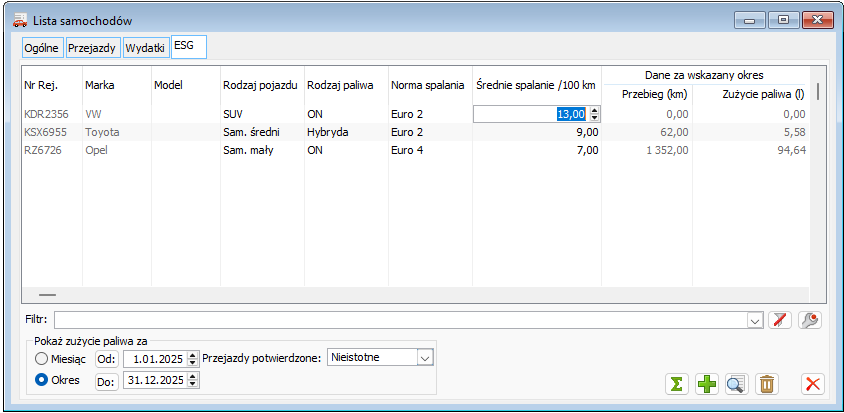Screen dimensions: 844x413
Task: Sort by Marka column header
Action: (x=117, y=85)
